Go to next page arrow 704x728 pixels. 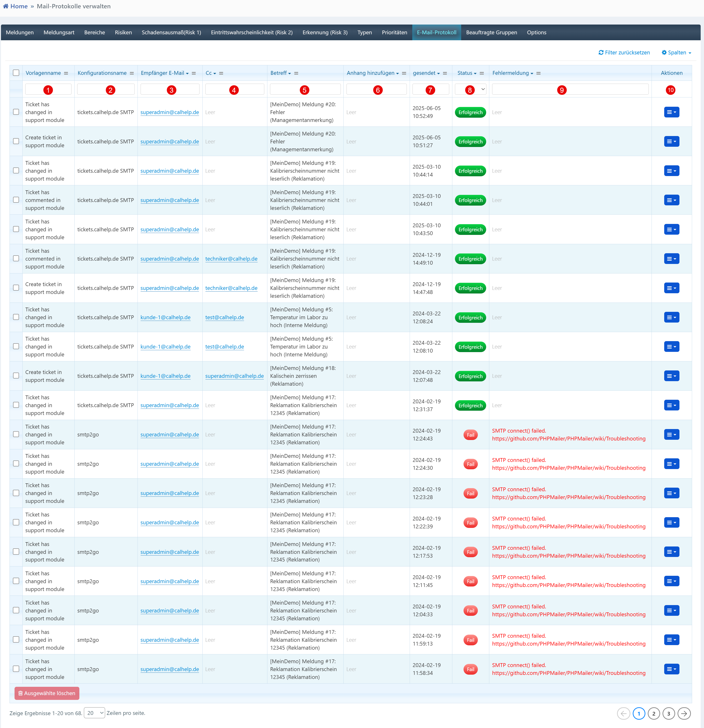tap(684, 713)
